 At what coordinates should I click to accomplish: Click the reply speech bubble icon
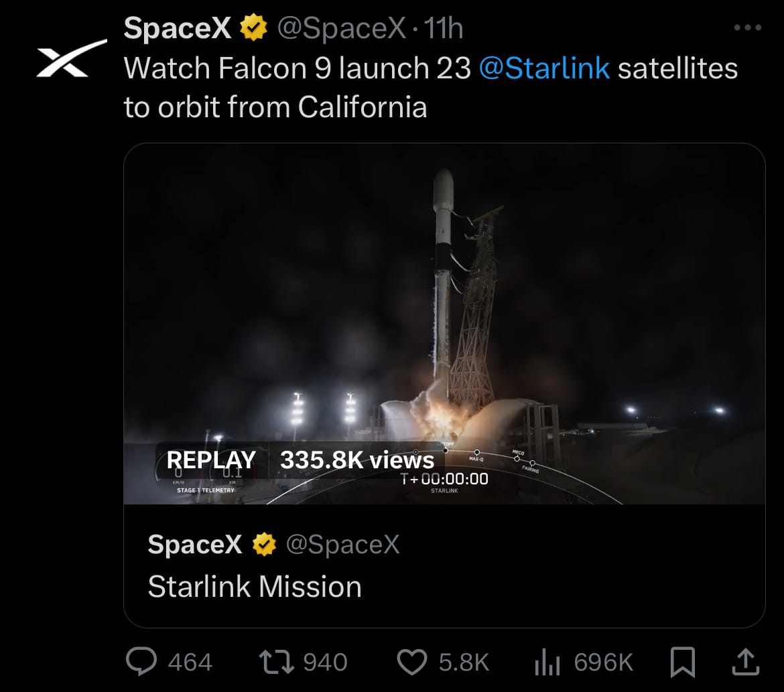click(x=141, y=661)
